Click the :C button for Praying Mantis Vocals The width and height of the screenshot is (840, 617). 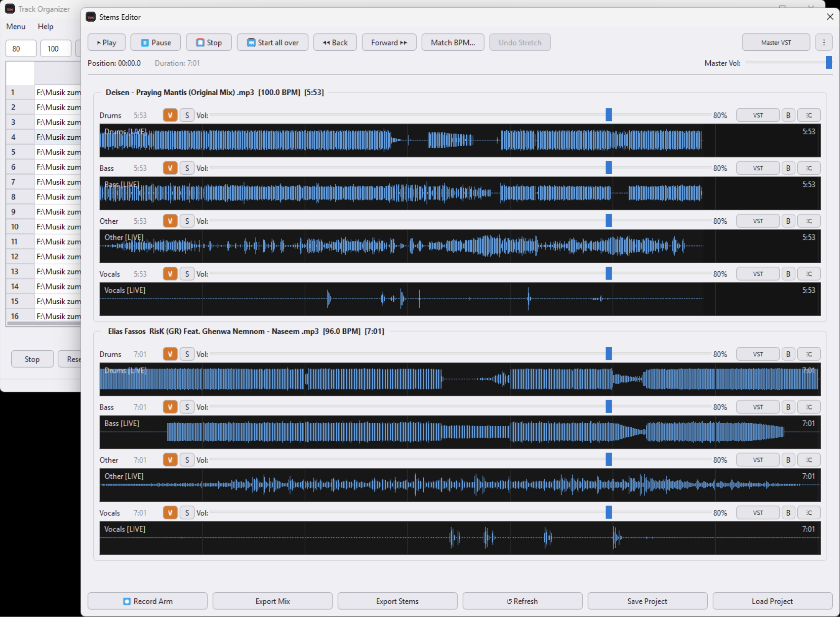click(809, 274)
